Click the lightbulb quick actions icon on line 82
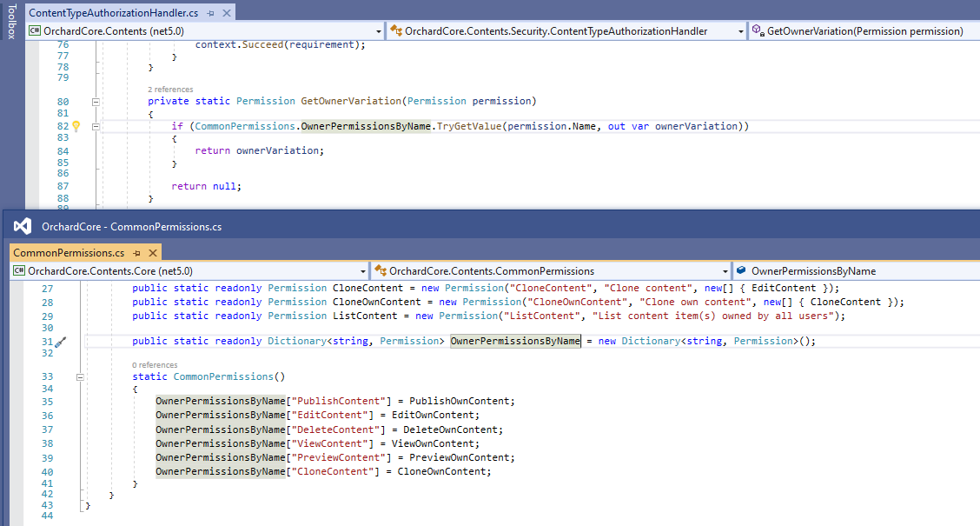 point(76,126)
